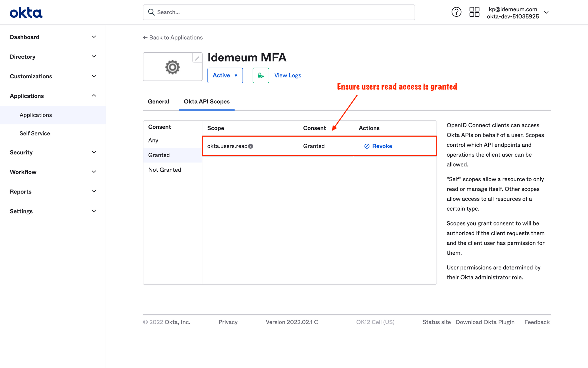Viewport: 588px width, 368px height.
Task: Select Reports in the sidebar
Action: (x=21, y=192)
